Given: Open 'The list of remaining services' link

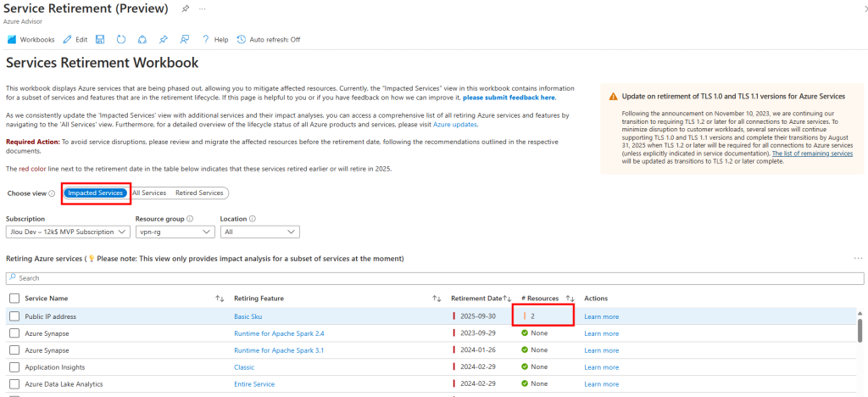Looking at the screenshot, I should (812, 154).
